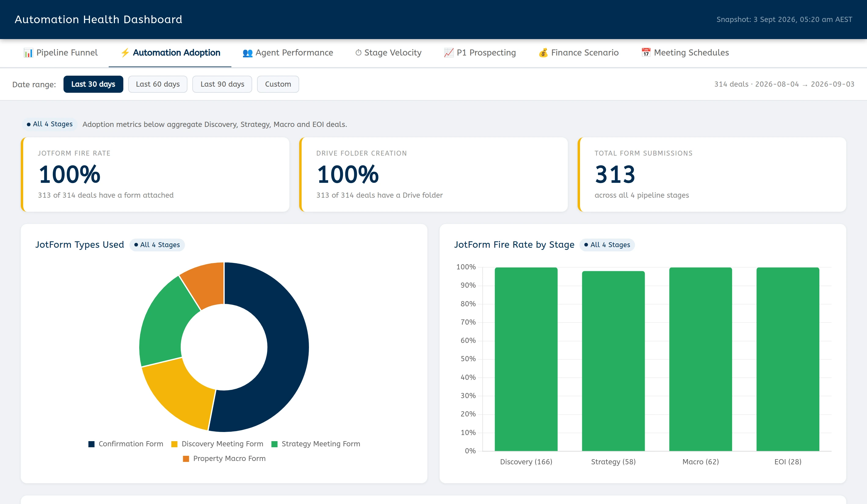Click the Adoption metrics aggregate description text

[215, 124]
